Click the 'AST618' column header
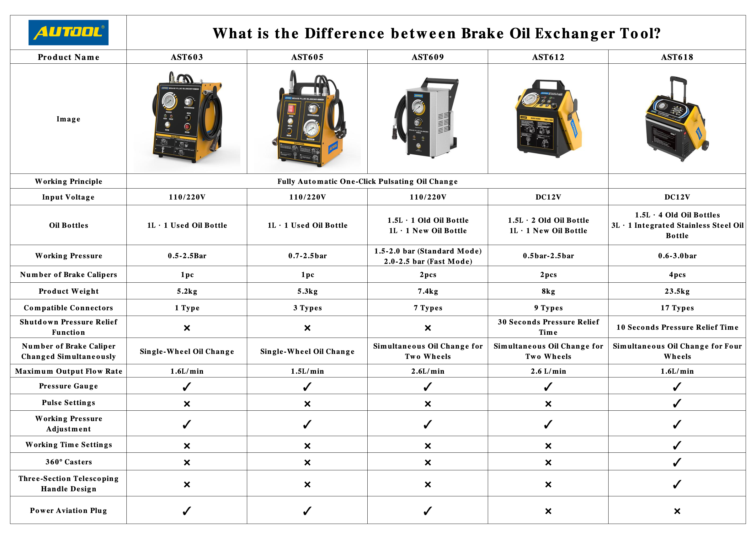 677,57
